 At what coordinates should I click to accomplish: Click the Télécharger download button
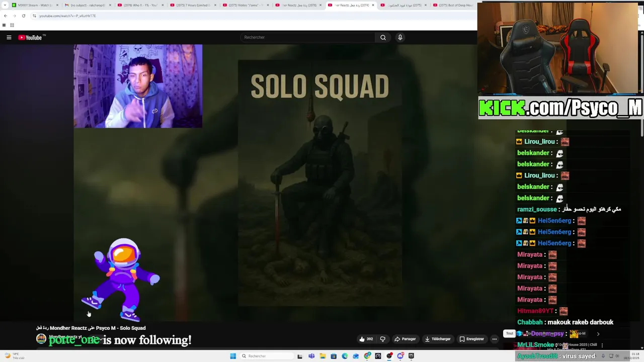(x=438, y=339)
